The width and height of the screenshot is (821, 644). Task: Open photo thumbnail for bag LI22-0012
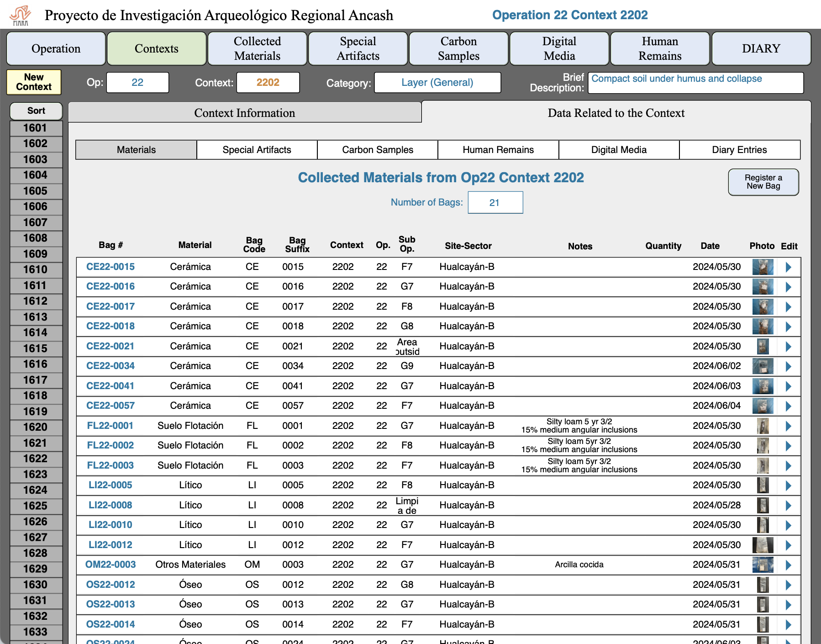pyautogui.click(x=763, y=545)
